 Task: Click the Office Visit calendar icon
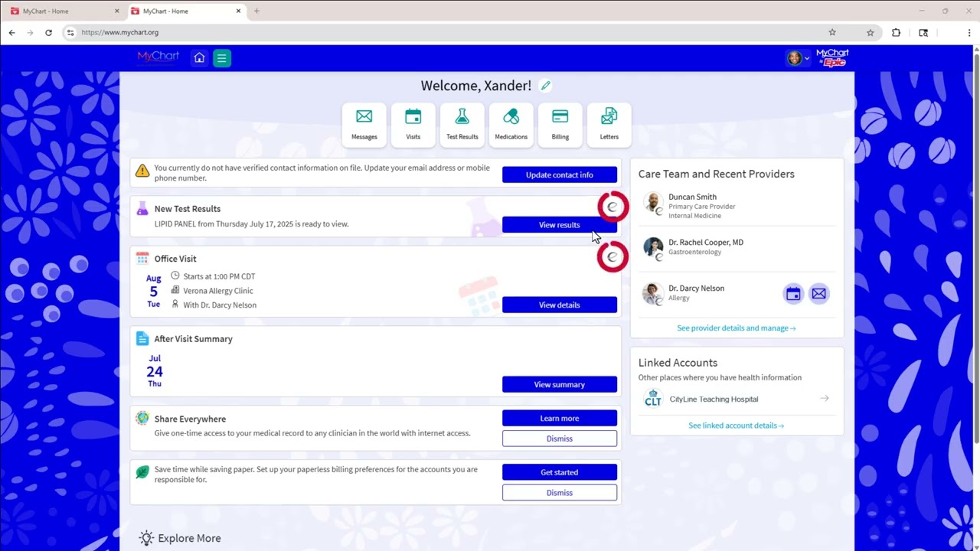142,259
